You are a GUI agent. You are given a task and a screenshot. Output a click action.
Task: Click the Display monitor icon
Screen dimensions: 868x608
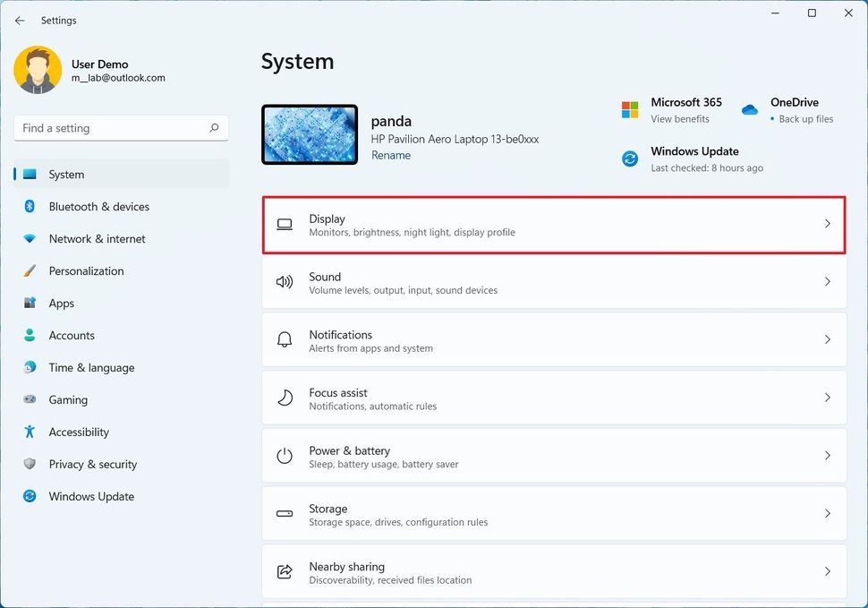285,224
